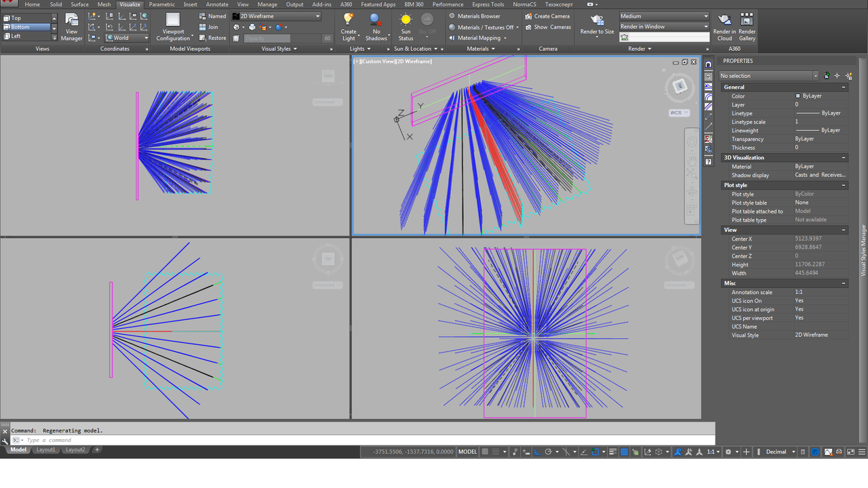Open the Home ribbon tab
The width and height of the screenshot is (868, 488).
[33, 4]
